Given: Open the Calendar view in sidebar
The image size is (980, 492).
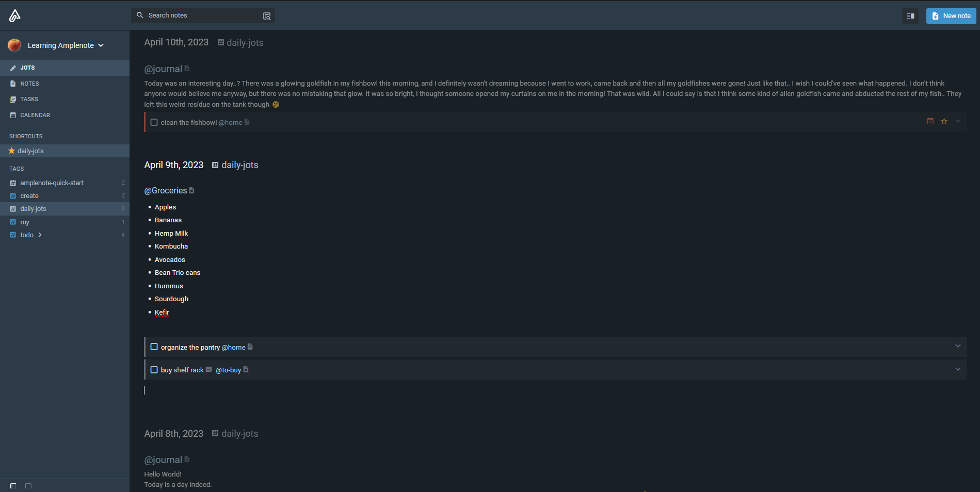Looking at the screenshot, I should (x=35, y=115).
